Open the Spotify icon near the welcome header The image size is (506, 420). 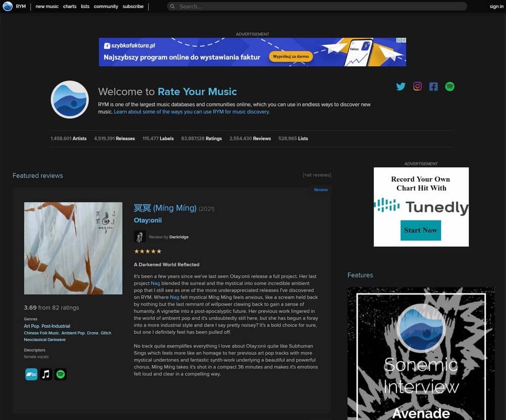(449, 87)
